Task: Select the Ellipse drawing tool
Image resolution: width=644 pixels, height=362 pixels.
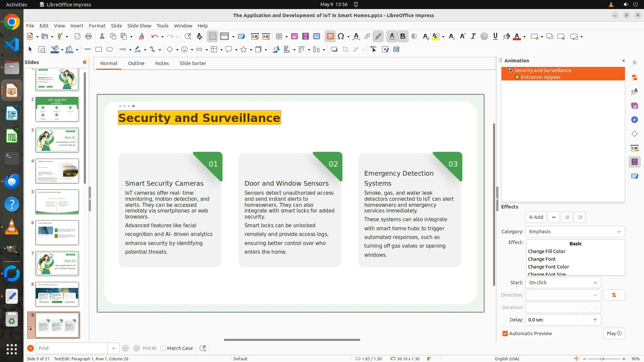Action: coord(109,50)
